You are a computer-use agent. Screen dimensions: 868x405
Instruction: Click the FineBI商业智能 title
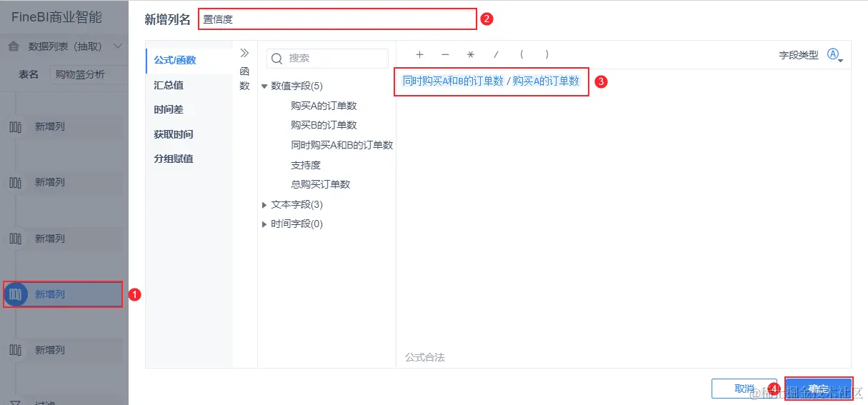click(x=56, y=17)
